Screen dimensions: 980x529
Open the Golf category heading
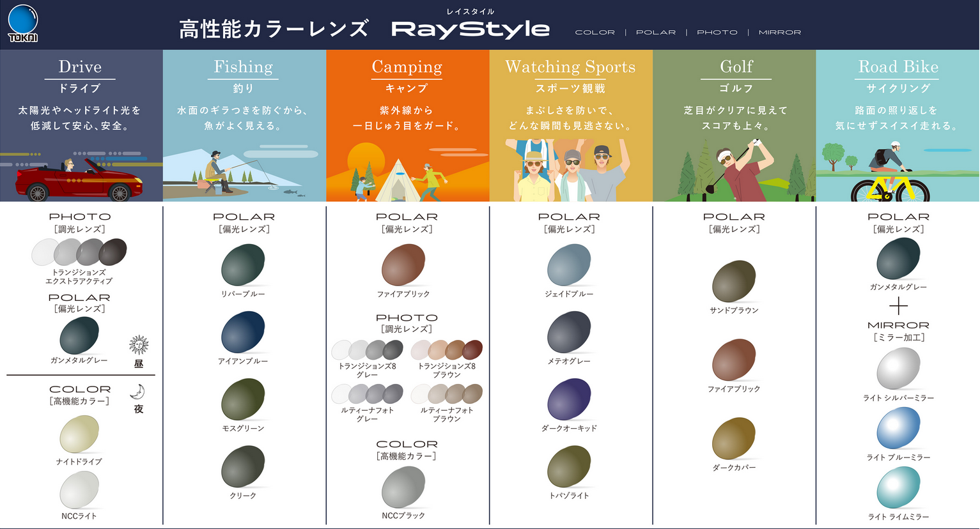736,66
